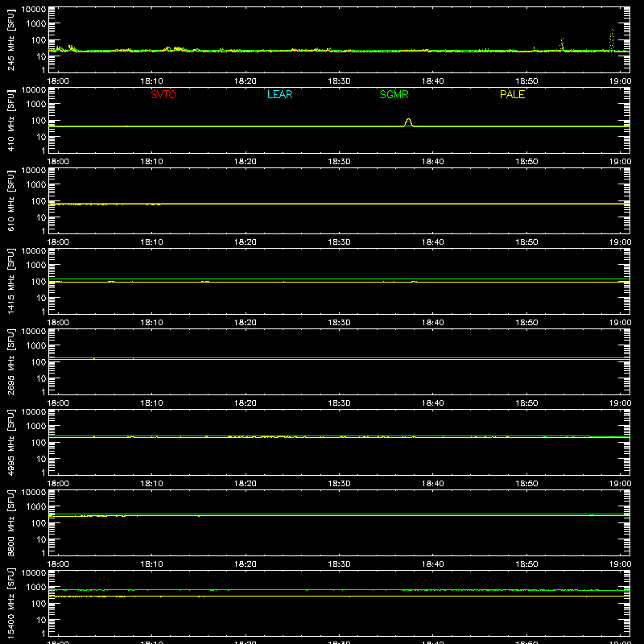Click 18:20 tick label under 2695 MHz panel

246,403
